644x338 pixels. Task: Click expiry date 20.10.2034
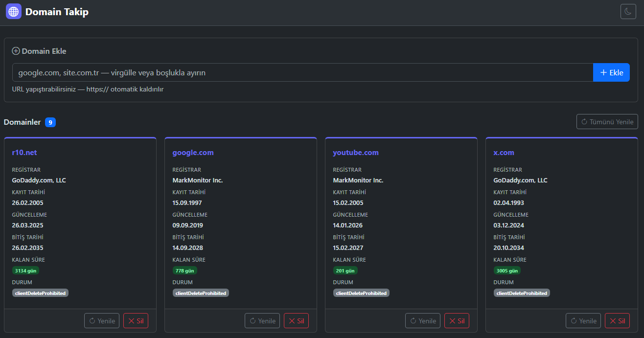[509, 248]
